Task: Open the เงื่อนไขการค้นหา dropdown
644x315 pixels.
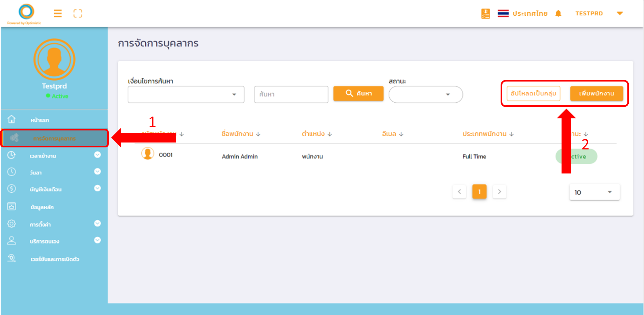Action: click(x=186, y=95)
